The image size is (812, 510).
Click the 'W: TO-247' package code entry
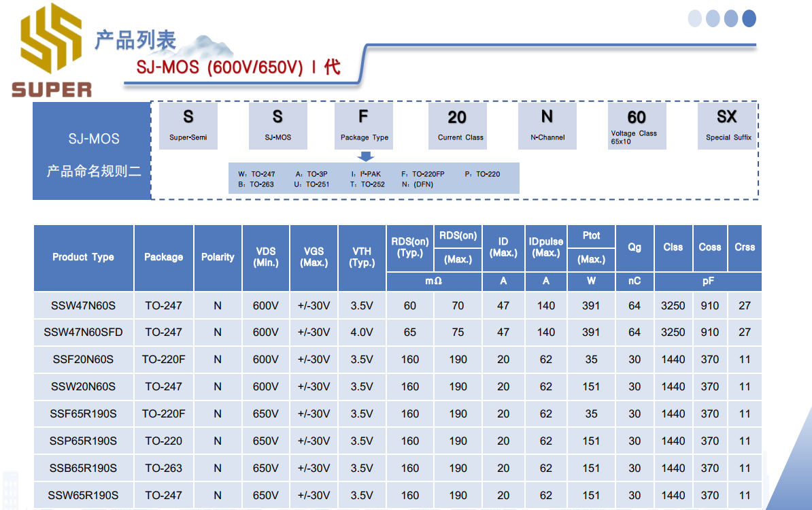tap(257, 174)
